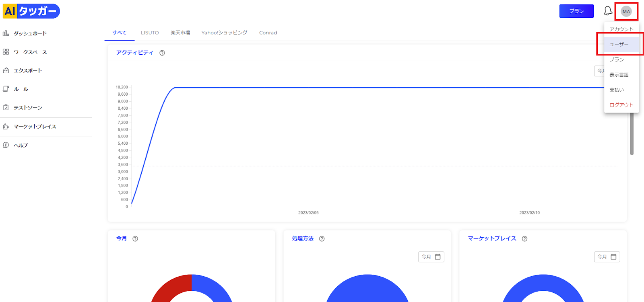Select プラン in the user dropdown menu
Screen dimensions: 644x302
pos(621,60)
